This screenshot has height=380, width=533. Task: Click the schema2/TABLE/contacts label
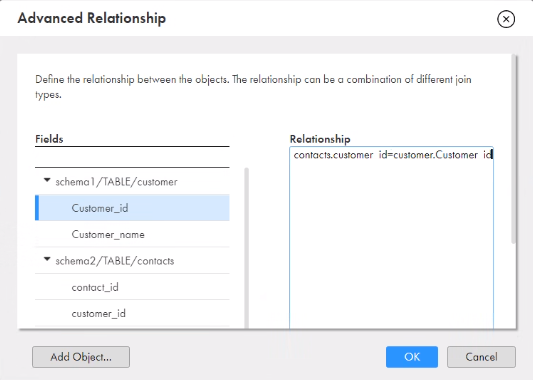[x=115, y=261]
